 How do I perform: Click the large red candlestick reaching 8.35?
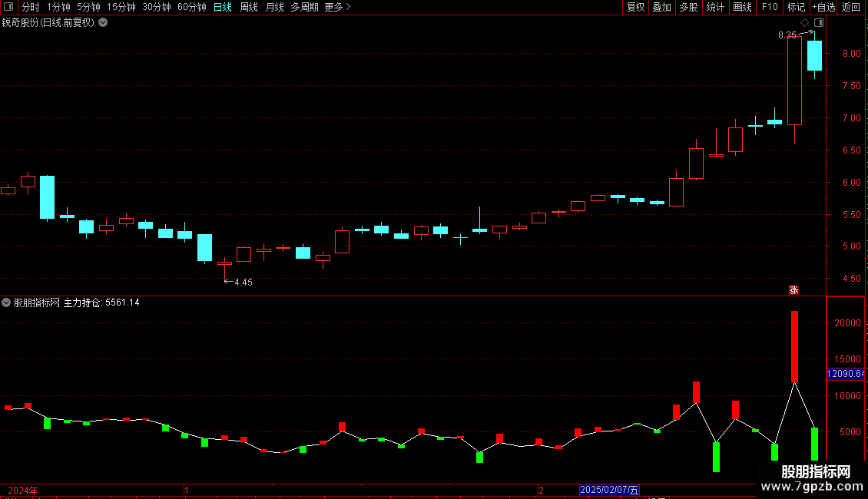[794, 81]
